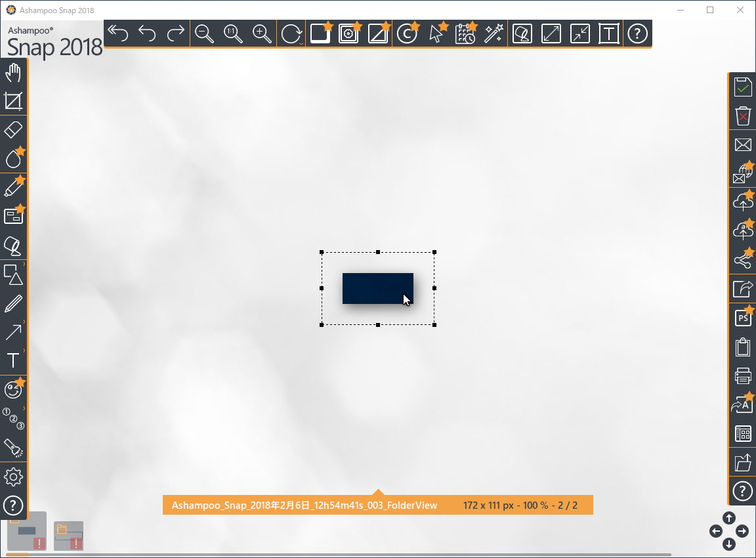Add a copyright watermark
756x558 pixels.
(x=408, y=33)
